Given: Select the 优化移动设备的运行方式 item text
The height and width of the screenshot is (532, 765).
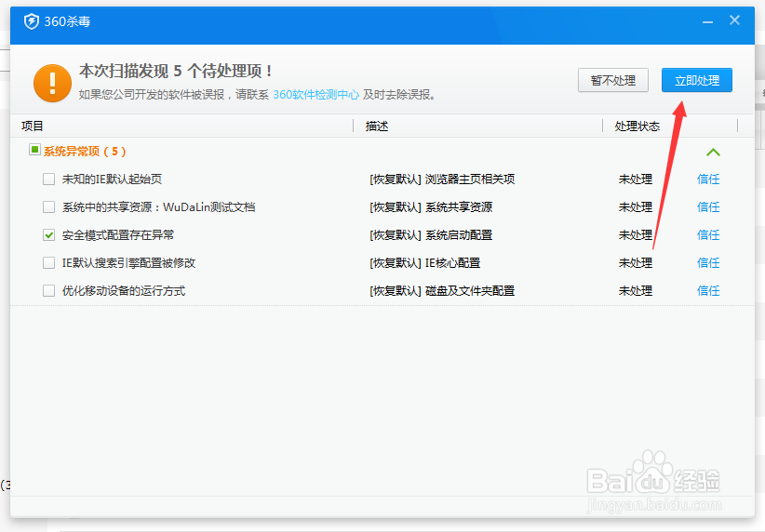Looking at the screenshot, I should coord(124,291).
